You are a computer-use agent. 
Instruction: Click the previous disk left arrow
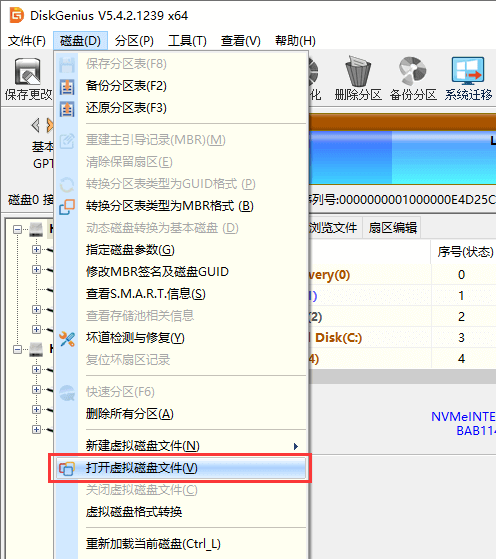coord(35,125)
